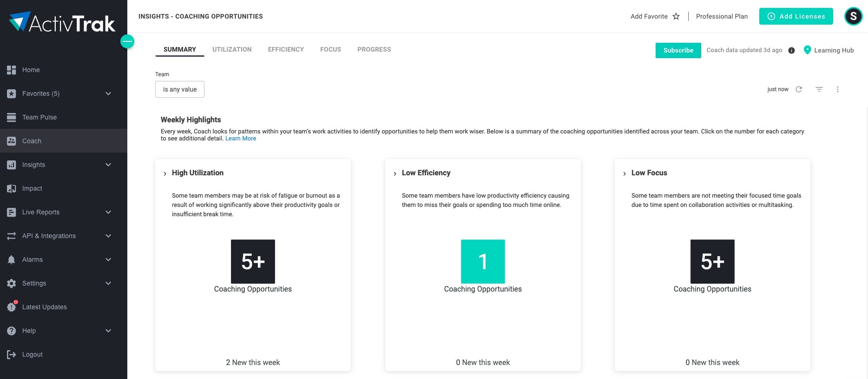The width and height of the screenshot is (868, 379).
Task: Expand the Low Focus card chevron
Action: pyautogui.click(x=625, y=173)
